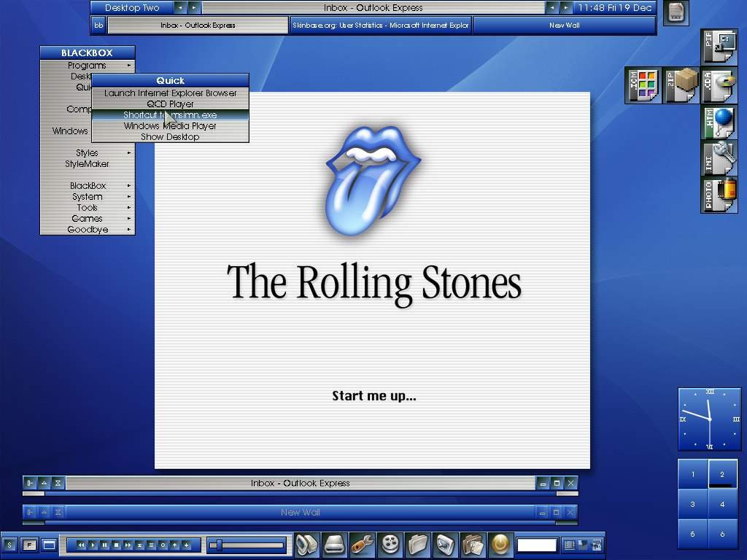The image size is (747, 560).
Task: Open the dock icon left of the cards folder
Action: (445, 544)
